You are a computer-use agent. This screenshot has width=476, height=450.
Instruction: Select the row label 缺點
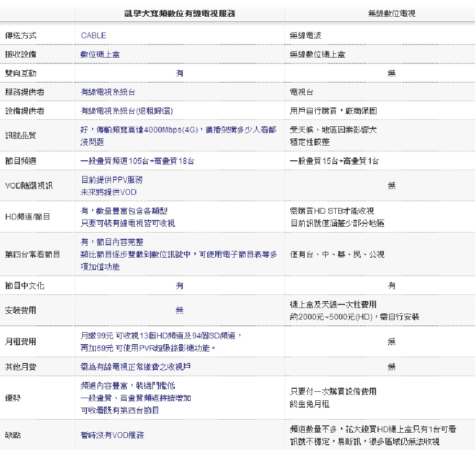(13, 435)
